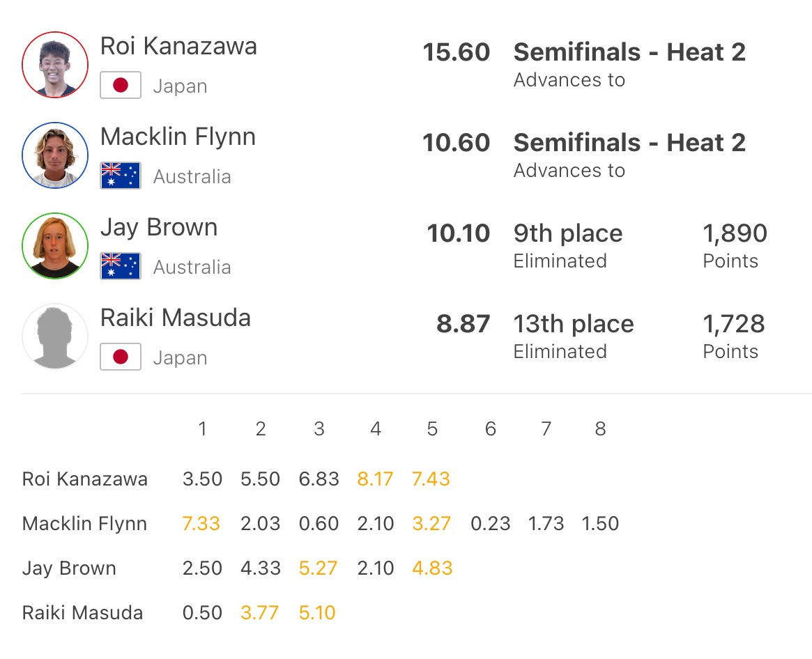Open Jay Brown's athlete name link
This screenshot has width=812, height=659.
159,228
